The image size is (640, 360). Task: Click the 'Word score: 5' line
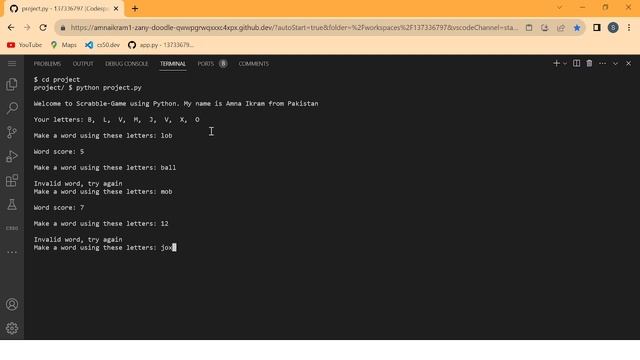(x=59, y=152)
